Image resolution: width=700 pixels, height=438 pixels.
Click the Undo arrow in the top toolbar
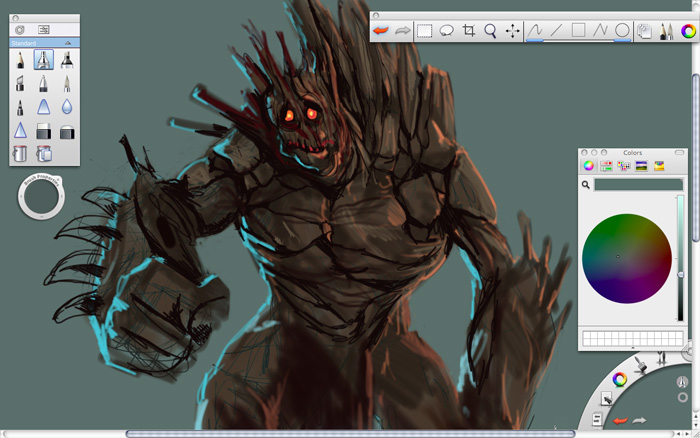coord(382,31)
